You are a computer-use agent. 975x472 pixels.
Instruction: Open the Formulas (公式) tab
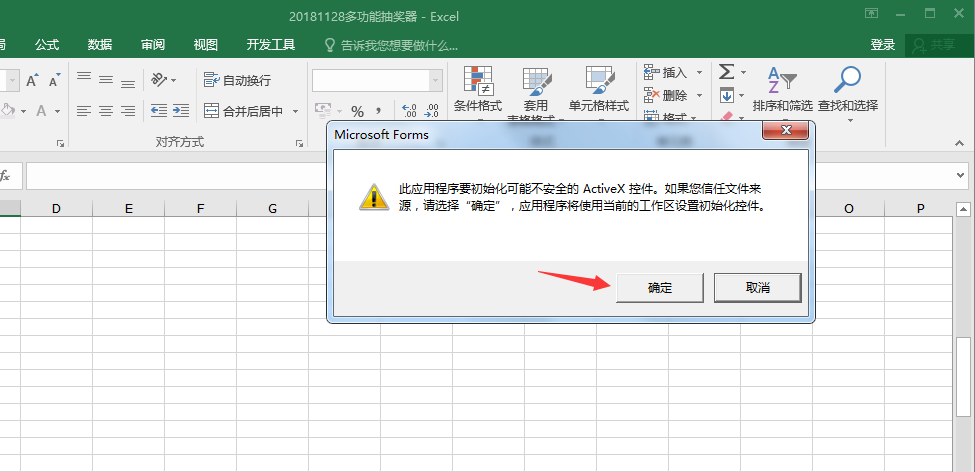click(47, 45)
